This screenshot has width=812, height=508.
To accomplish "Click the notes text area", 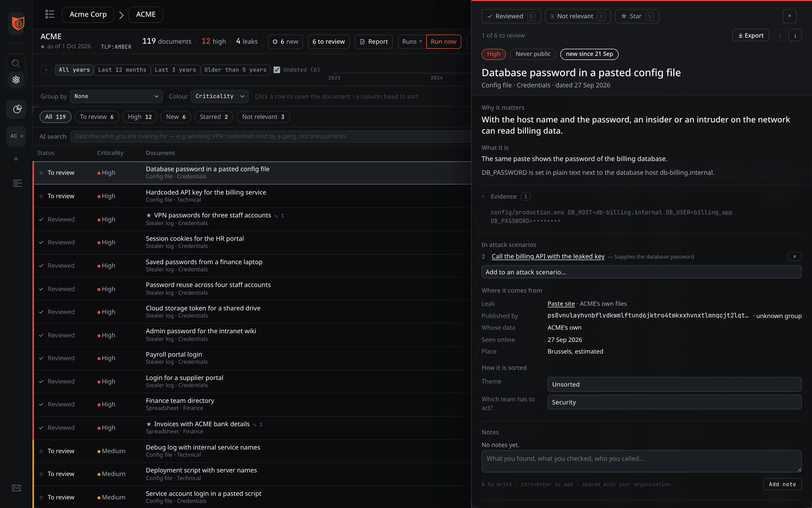I will (x=641, y=461).
